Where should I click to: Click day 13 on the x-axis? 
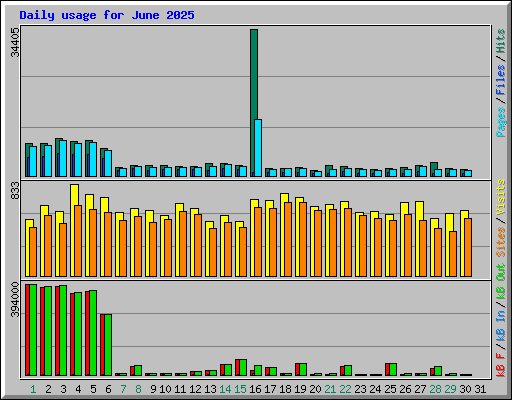point(210,389)
